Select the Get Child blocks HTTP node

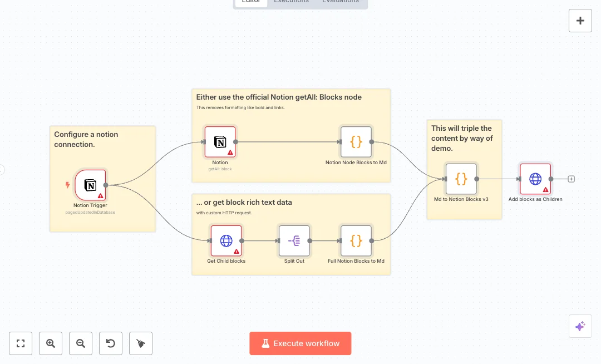point(226,240)
